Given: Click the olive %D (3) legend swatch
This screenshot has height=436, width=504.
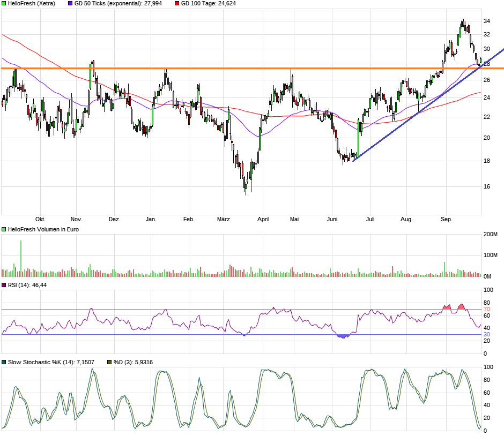Looking at the screenshot, I should click(109, 362).
